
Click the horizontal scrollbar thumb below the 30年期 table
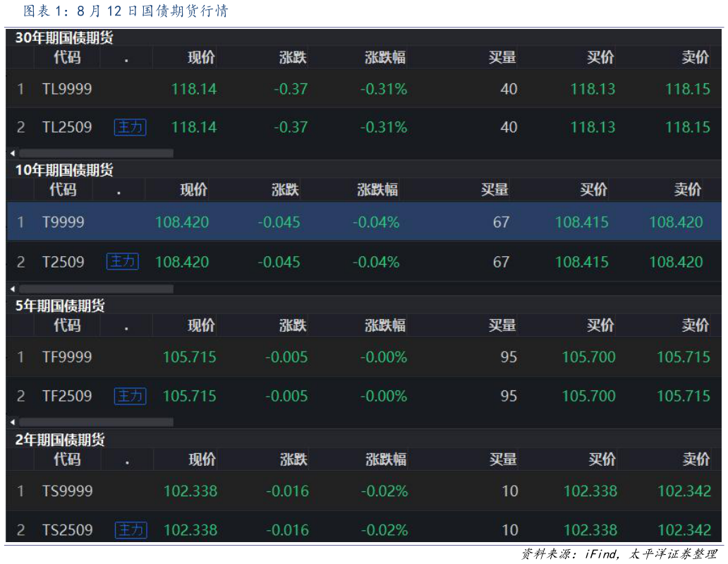point(96,153)
